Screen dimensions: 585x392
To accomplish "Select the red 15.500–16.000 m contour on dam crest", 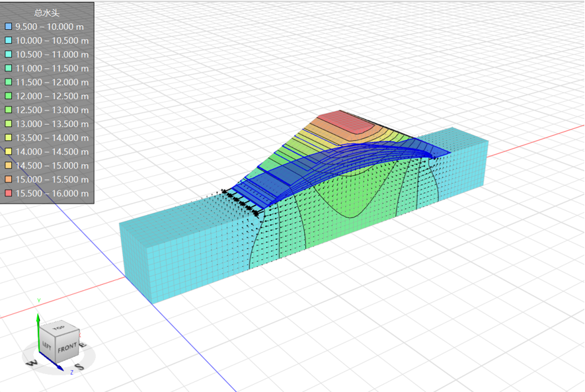I will [346, 122].
